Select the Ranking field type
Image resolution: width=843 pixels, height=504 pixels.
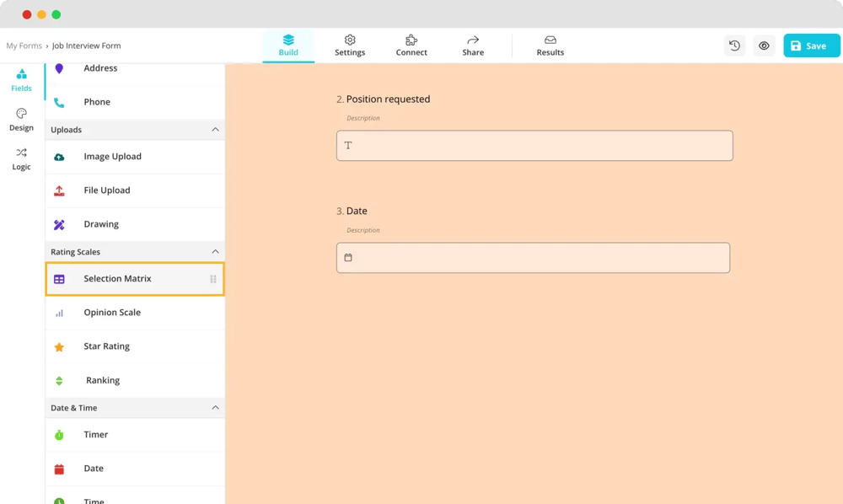click(103, 380)
